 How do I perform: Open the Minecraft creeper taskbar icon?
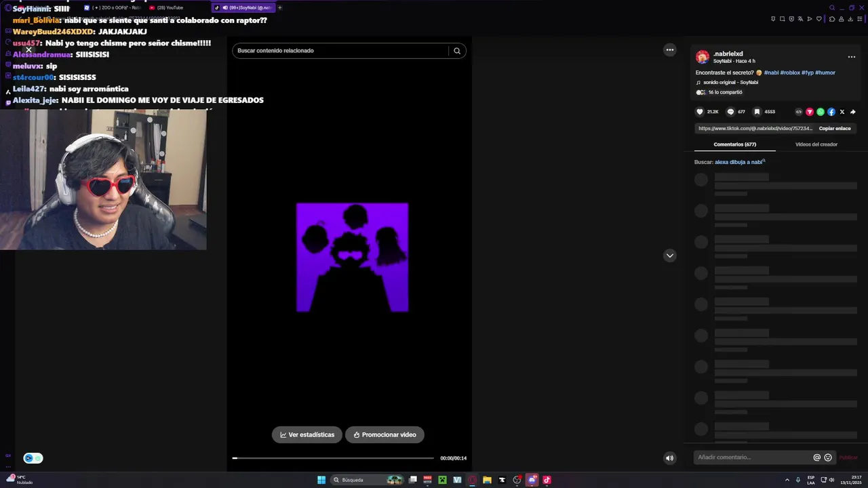[x=442, y=480]
